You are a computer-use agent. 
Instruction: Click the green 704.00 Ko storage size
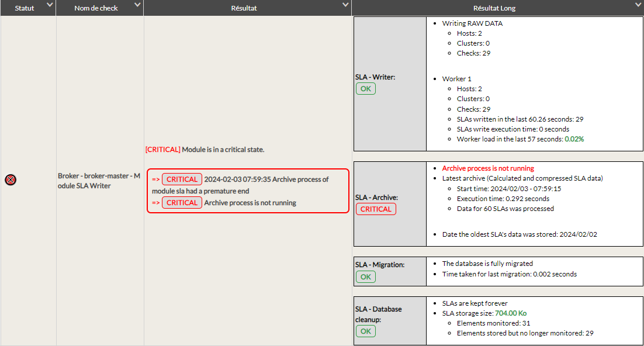(x=511, y=313)
